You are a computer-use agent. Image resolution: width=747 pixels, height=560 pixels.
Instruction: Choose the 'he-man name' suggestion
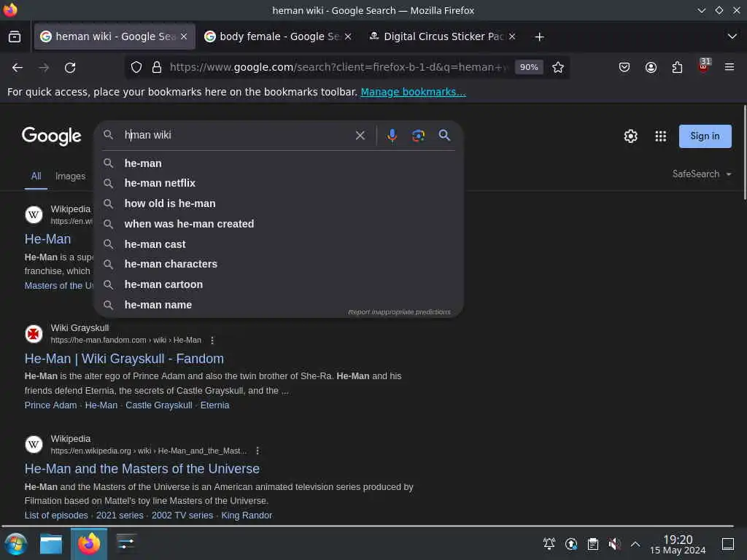point(279,305)
